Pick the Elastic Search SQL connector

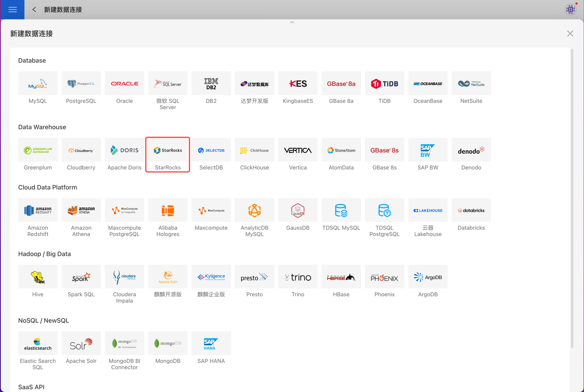pos(38,343)
